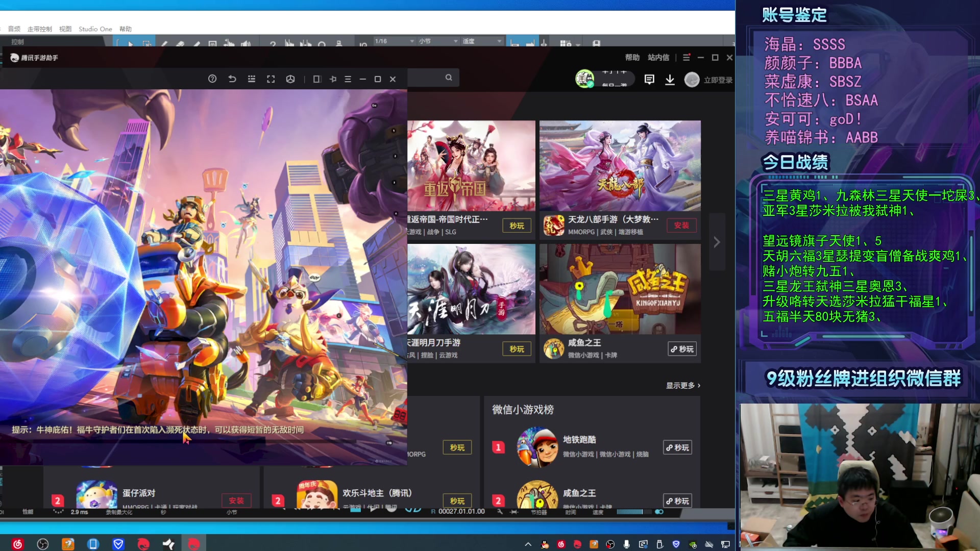Click the next-page arrow beside game cards
This screenshot has height=551, width=980.
717,242
